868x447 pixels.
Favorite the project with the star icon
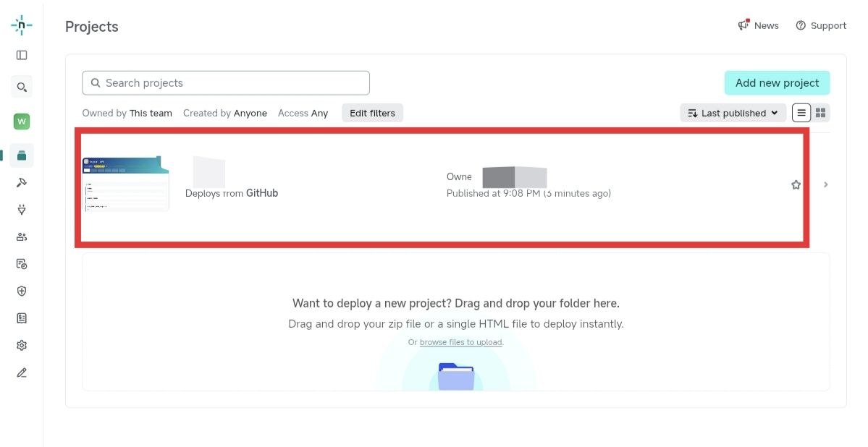coord(796,184)
